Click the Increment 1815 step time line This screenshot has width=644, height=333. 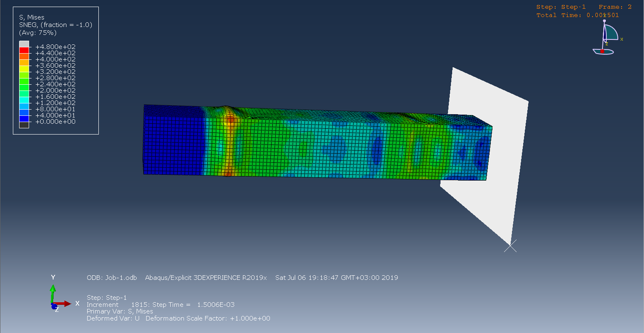pos(161,305)
